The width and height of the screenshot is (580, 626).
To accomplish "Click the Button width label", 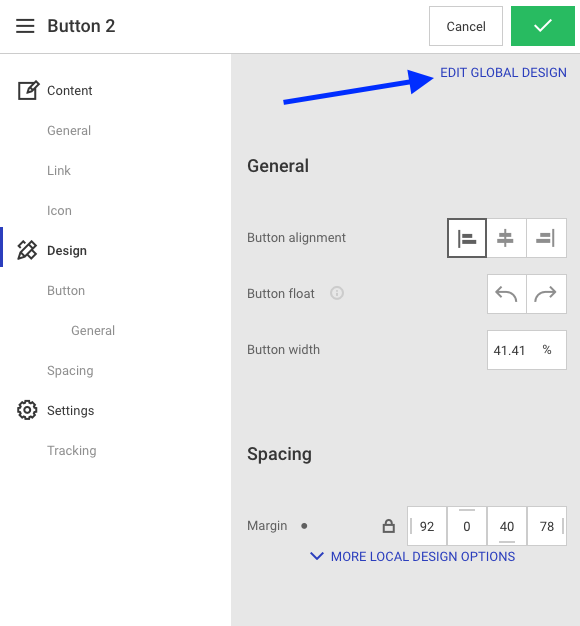I will tap(283, 349).
